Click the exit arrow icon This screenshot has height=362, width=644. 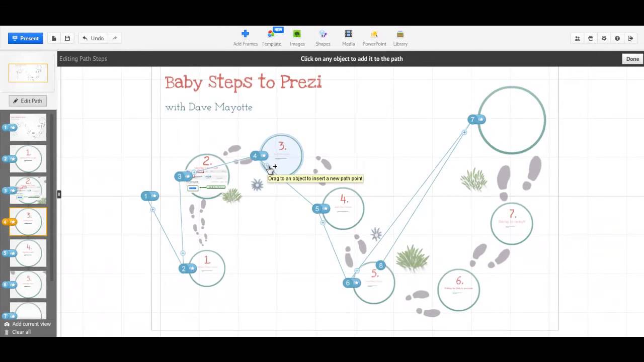pos(630,38)
